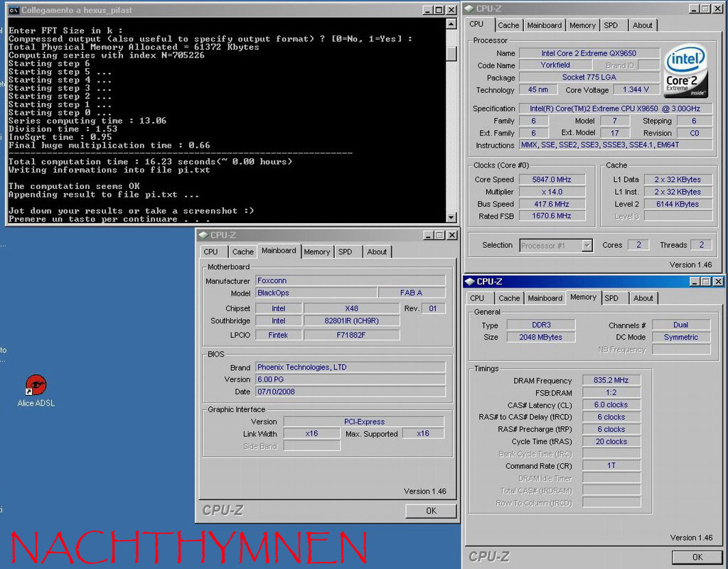Viewport: 728px width, 569px height.
Task: Click the CAS# Latency value 6.0 clocks
Action: click(611, 405)
